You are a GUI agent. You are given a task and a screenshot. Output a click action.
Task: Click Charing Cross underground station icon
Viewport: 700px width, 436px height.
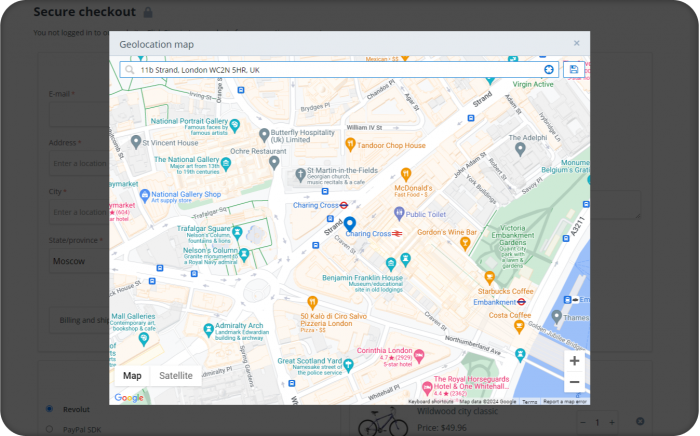pyautogui.click(x=343, y=205)
